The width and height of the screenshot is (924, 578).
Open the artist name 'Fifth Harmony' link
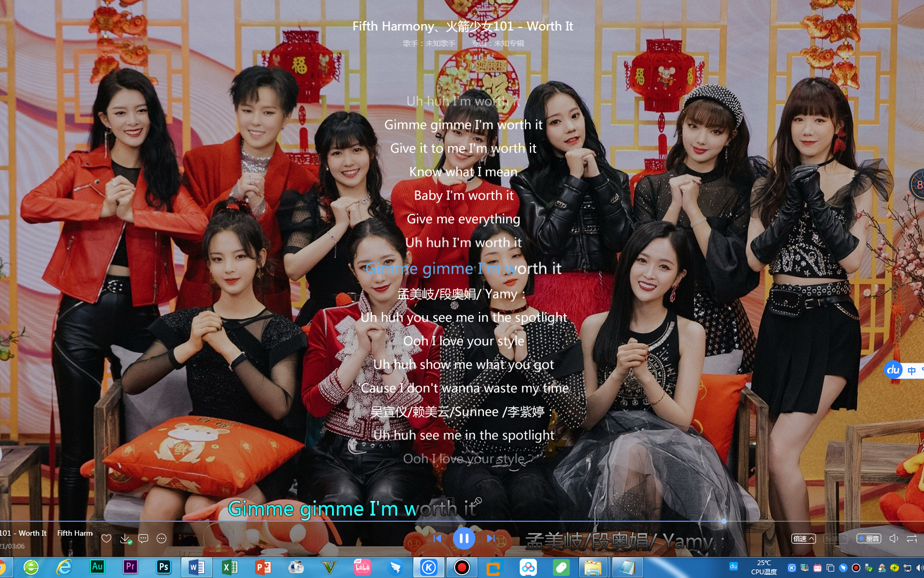point(74,533)
